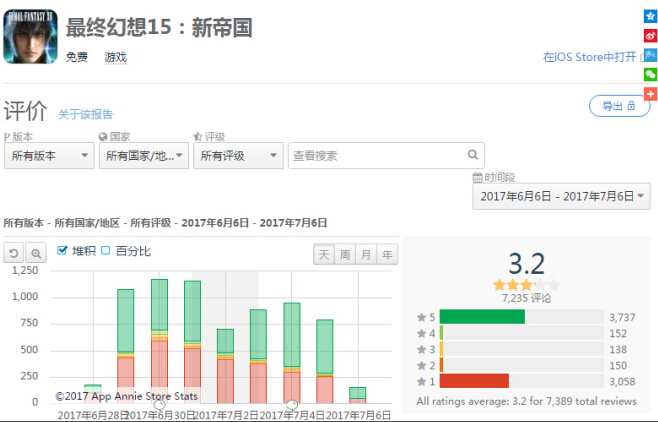Select the 年 year granularity tab
The width and height of the screenshot is (658, 422).
coord(387,254)
